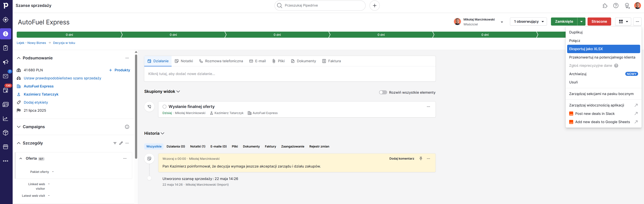
Task: Open 1 obserwujący dropdown
Action: coord(528,22)
